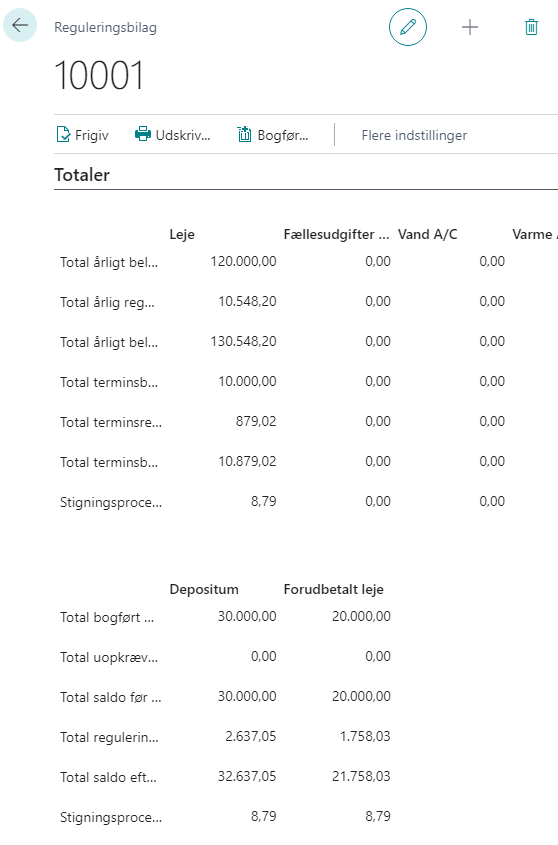Click the pencil edit icon

click(x=408, y=27)
